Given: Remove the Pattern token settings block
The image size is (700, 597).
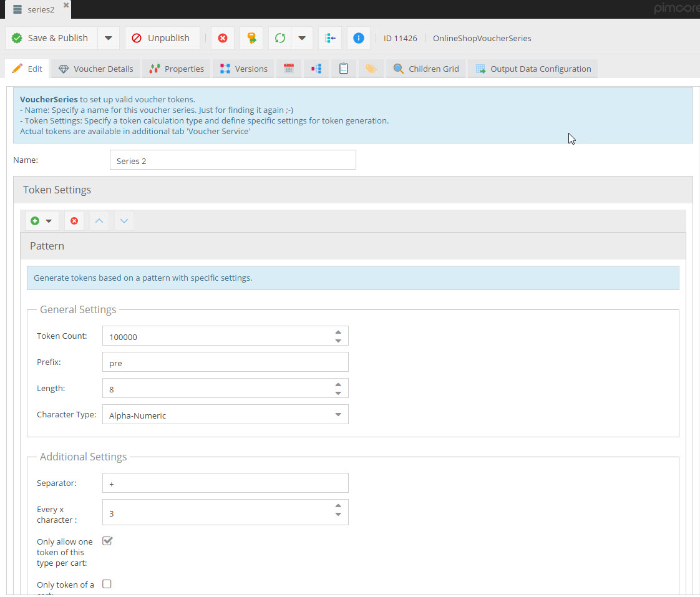Looking at the screenshot, I should click(x=74, y=221).
